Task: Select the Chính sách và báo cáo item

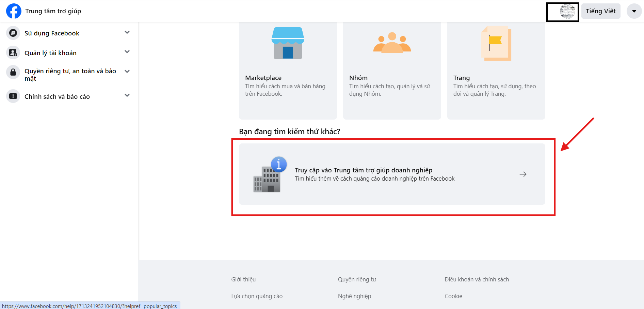Action: (57, 96)
